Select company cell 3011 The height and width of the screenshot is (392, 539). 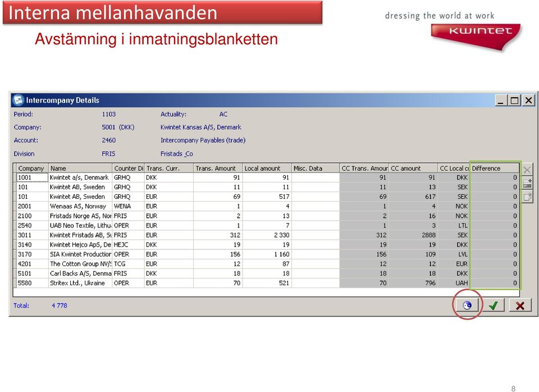coord(33,235)
